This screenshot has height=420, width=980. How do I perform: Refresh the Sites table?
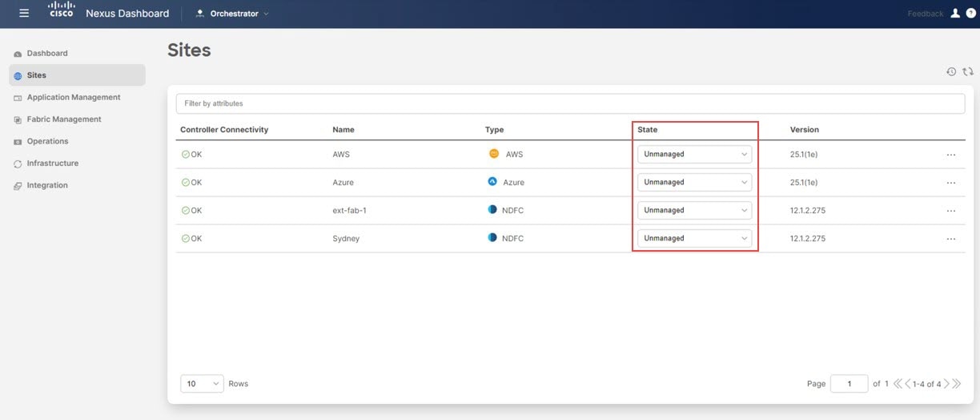pos(967,71)
